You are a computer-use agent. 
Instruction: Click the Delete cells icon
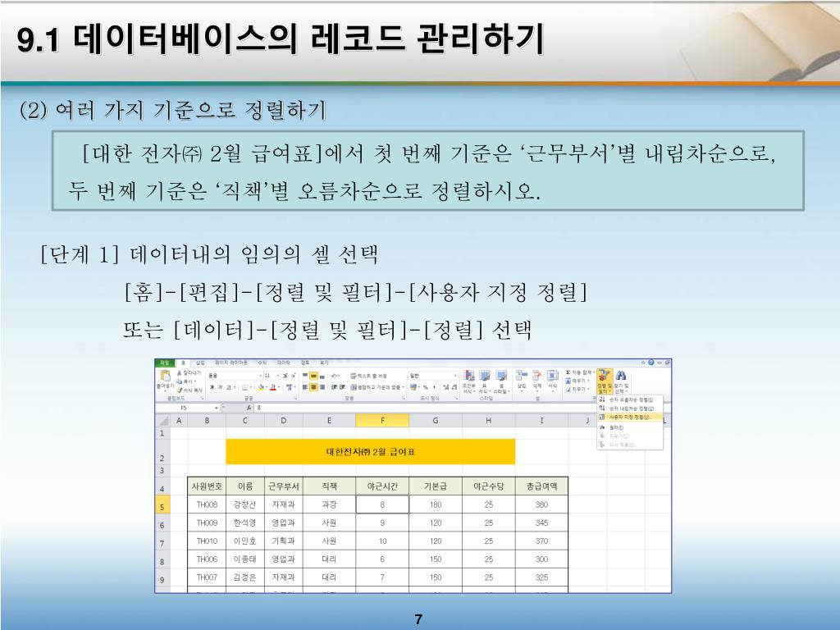coord(536,376)
